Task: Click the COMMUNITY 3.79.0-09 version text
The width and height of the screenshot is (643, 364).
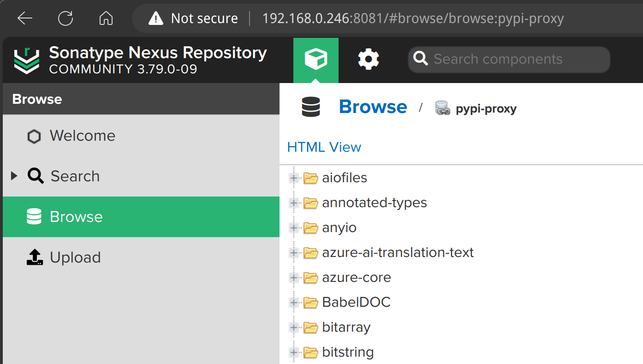Action: [123, 69]
